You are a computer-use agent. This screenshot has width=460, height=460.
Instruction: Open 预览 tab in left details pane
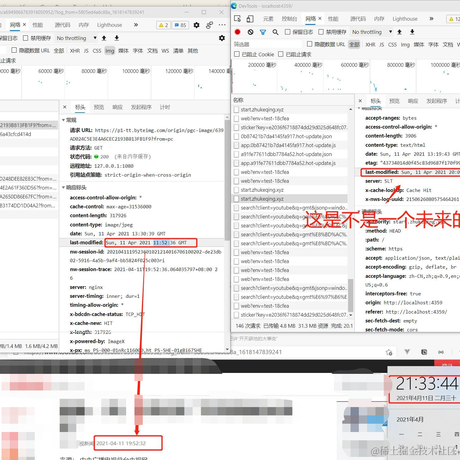(x=99, y=107)
